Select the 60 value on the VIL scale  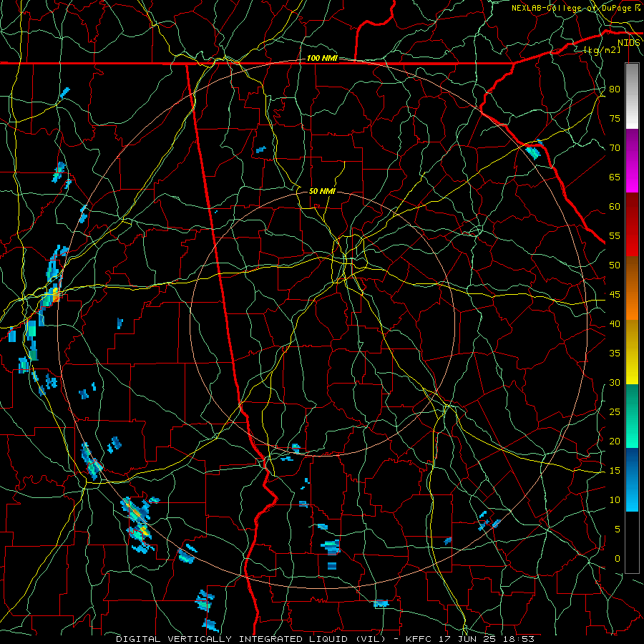[x=615, y=207]
